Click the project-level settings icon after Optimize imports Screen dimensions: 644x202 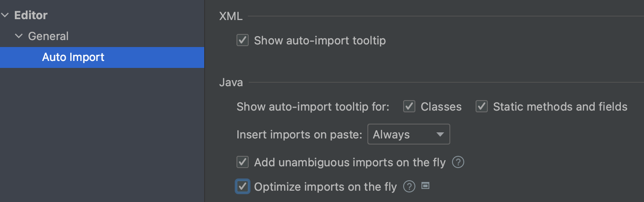tap(425, 186)
